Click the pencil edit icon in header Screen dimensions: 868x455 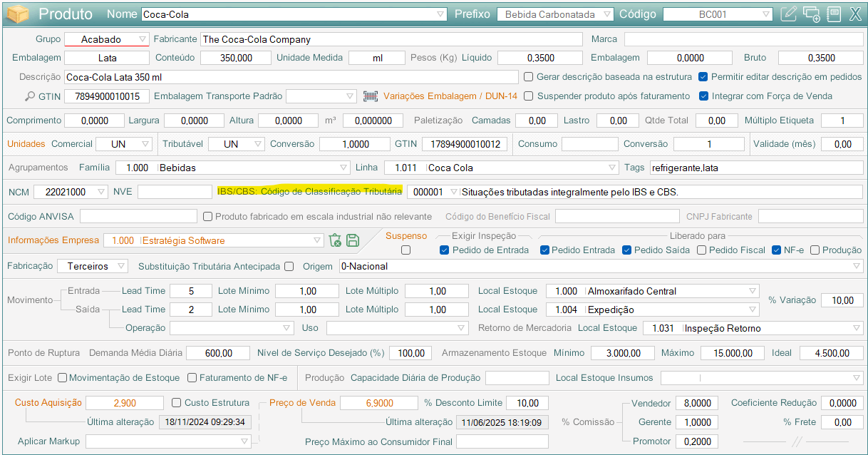coord(789,14)
